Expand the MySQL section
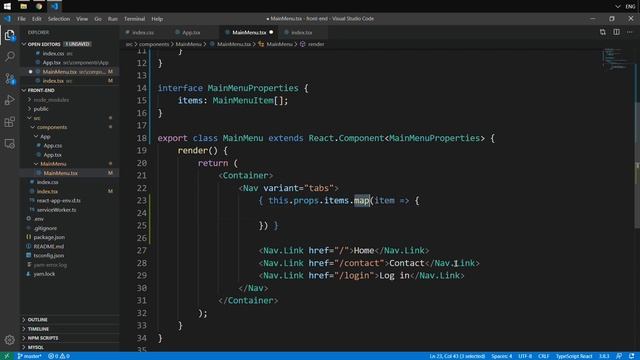640x360 pixels. click(x=69, y=347)
